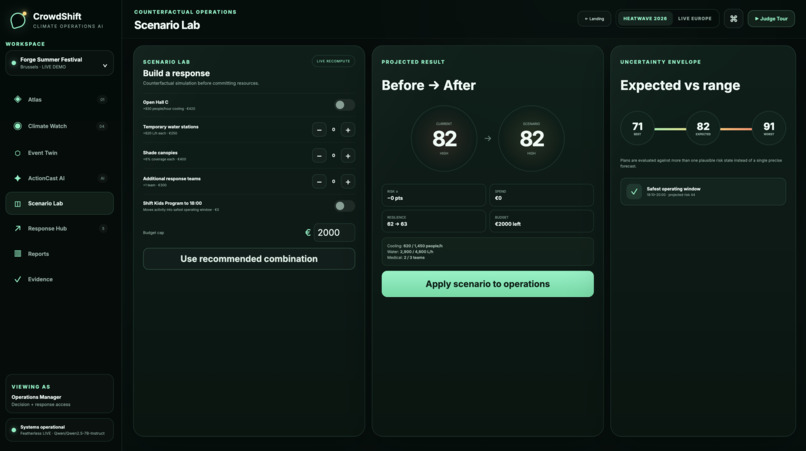Screen dimensions: 806x451
Task: Increase Temporary water stations count
Action: (348, 130)
